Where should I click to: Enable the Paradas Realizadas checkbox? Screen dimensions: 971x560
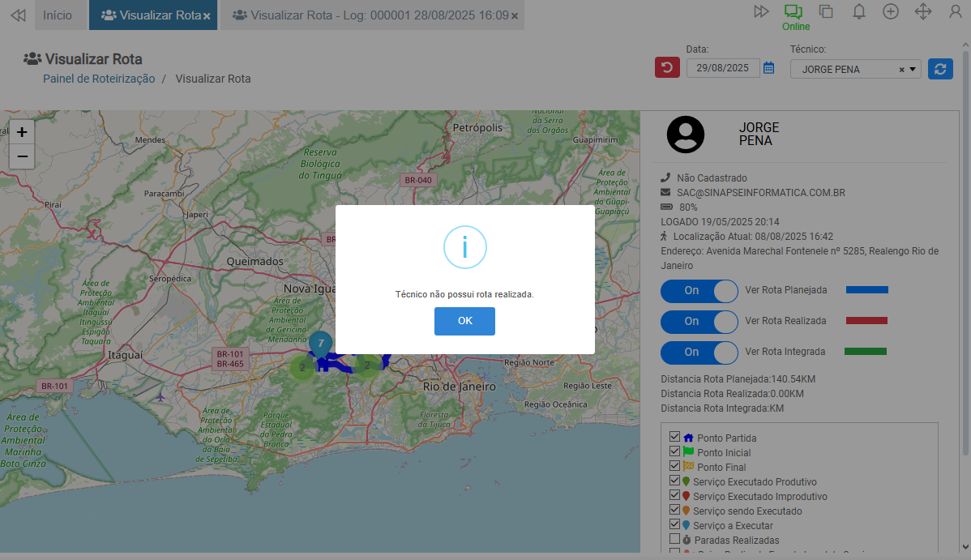[x=674, y=539]
